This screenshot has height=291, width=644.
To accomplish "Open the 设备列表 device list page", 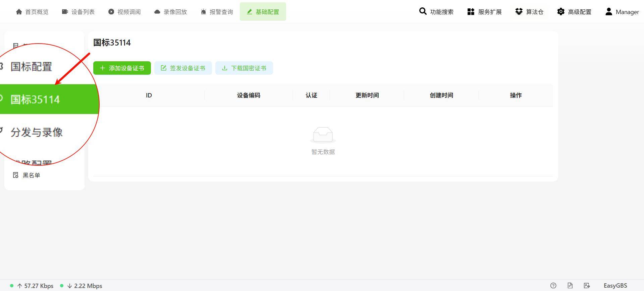I will tap(78, 12).
